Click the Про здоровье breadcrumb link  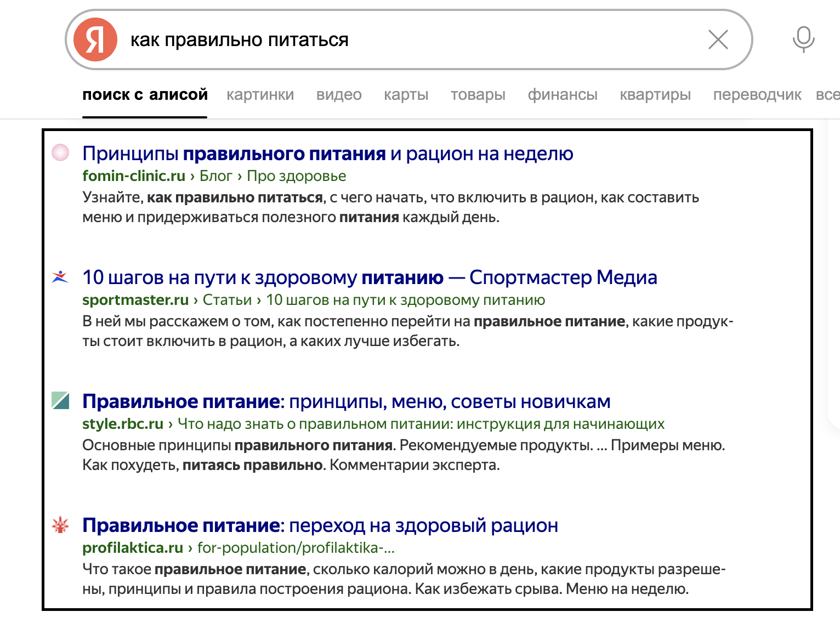coord(296,176)
